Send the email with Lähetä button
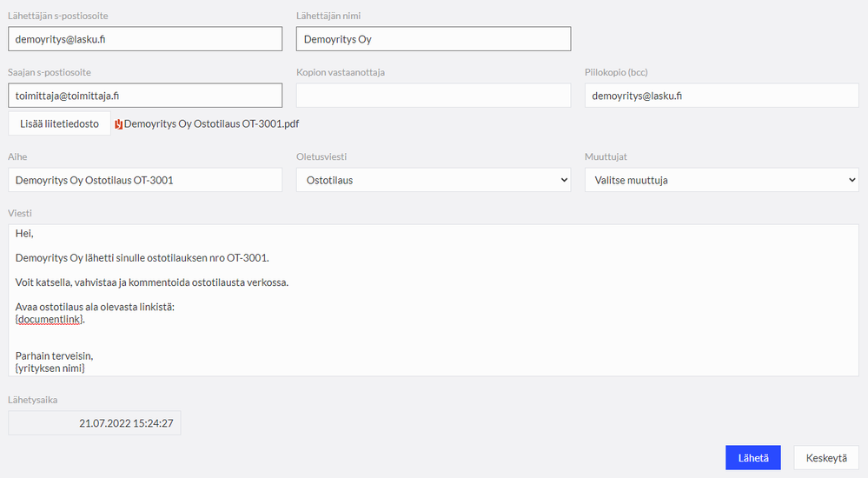The image size is (868, 478). [x=752, y=457]
